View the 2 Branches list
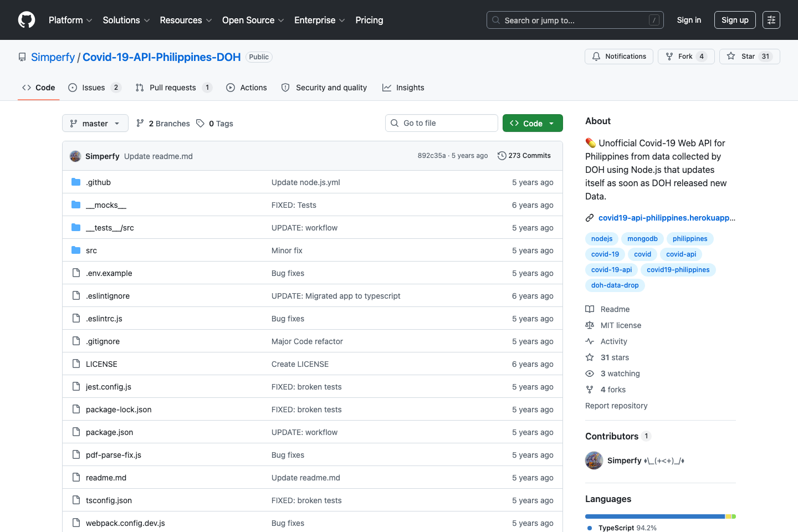The width and height of the screenshot is (798, 532). [x=163, y=124]
